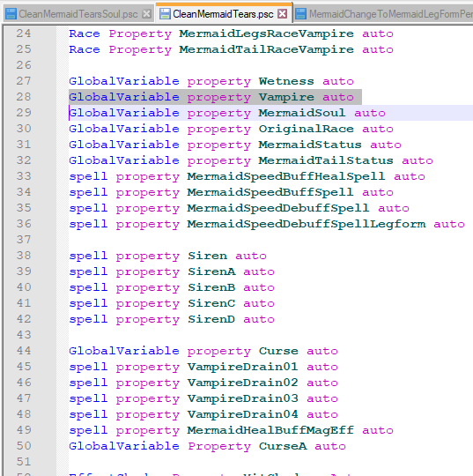
Task: Click on MermaidStatus property name
Action: [310, 145]
